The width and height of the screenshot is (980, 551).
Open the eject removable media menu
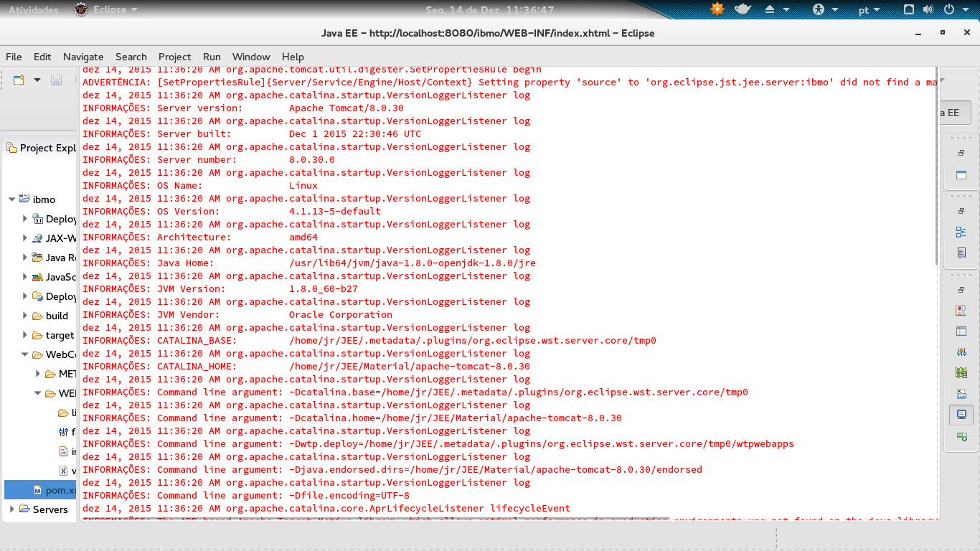[x=778, y=10]
